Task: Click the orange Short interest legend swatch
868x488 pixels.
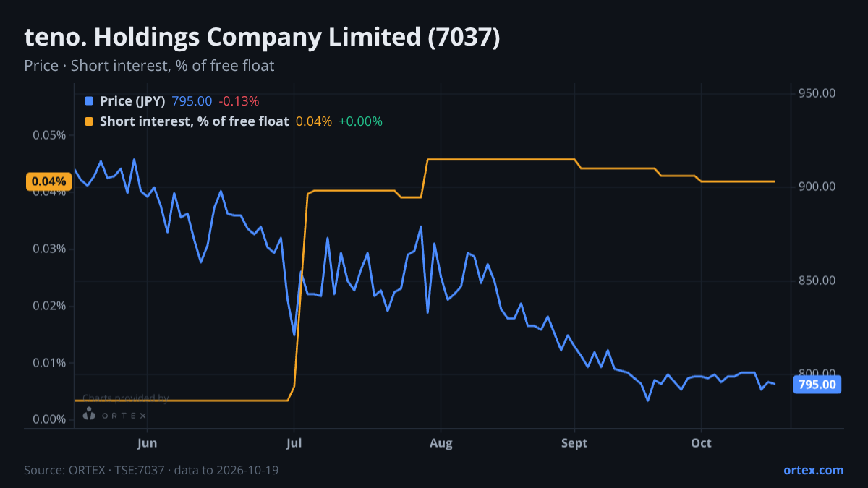Action: pyautogui.click(x=89, y=121)
